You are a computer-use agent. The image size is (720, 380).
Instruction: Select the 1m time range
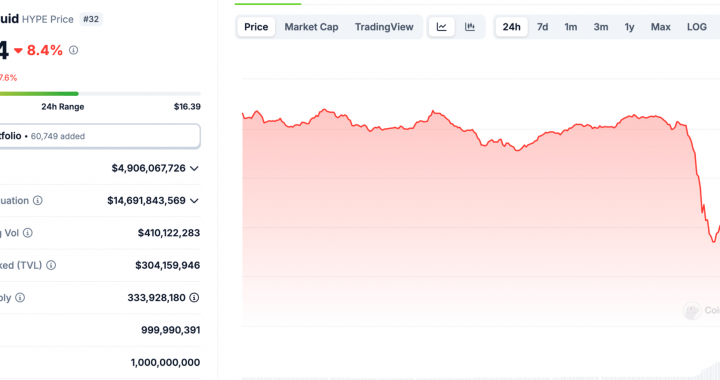point(571,27)
